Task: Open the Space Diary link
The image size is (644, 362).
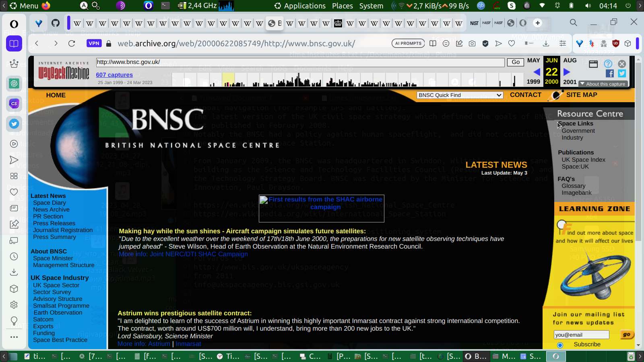Action: pos(50,203)
